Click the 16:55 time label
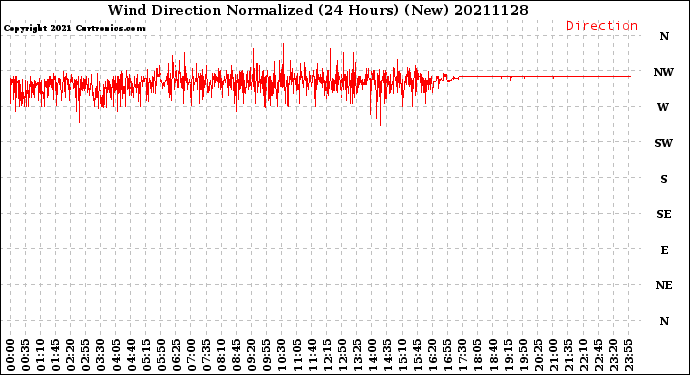The image size is (690, 375). pos(448,355)
